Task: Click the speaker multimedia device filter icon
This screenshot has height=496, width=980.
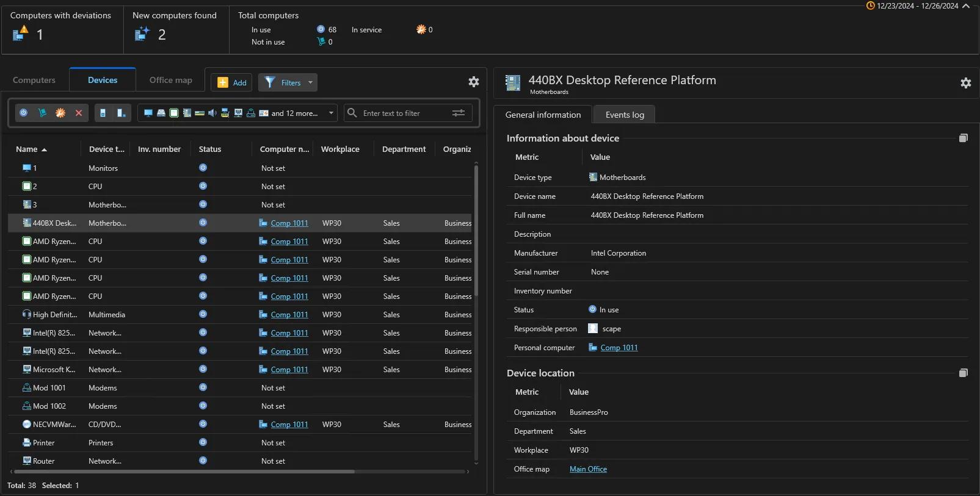Action: pyautogui.click(x=212, y=113)
